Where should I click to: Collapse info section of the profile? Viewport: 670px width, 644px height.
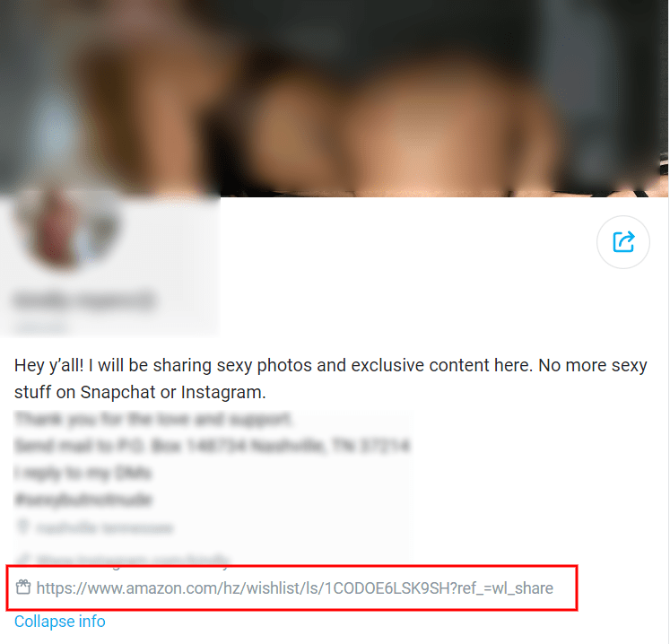pyautogui.click(x=60, y=621)
